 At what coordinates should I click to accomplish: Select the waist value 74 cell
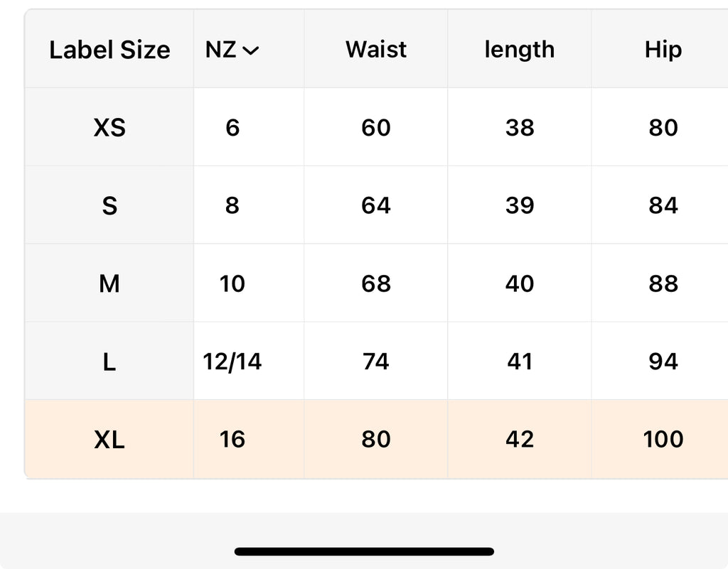click(x=376, y=362)
